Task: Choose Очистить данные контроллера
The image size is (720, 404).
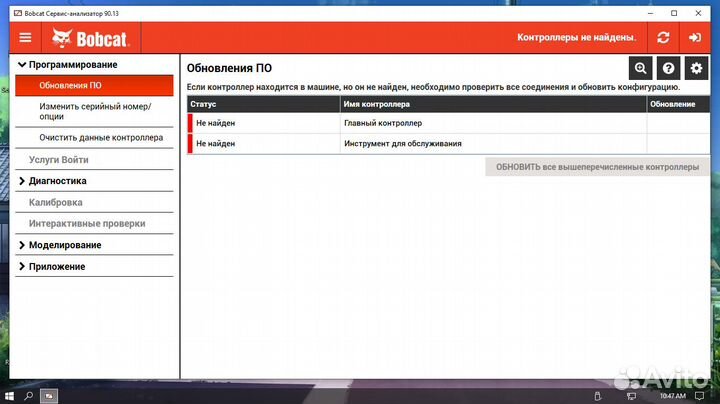Action: [x=100, y=137]
